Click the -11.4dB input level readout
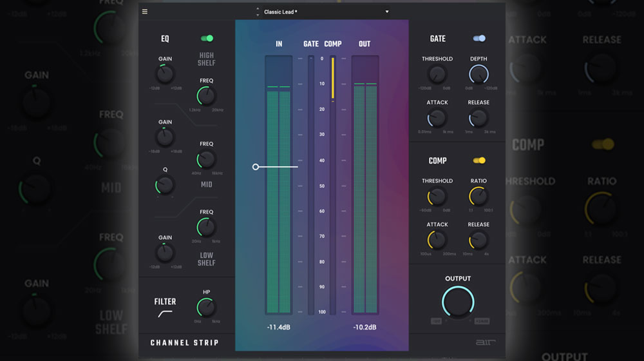Screen dimensions: 644x361 pyautogui.click(x=278, y=327)
